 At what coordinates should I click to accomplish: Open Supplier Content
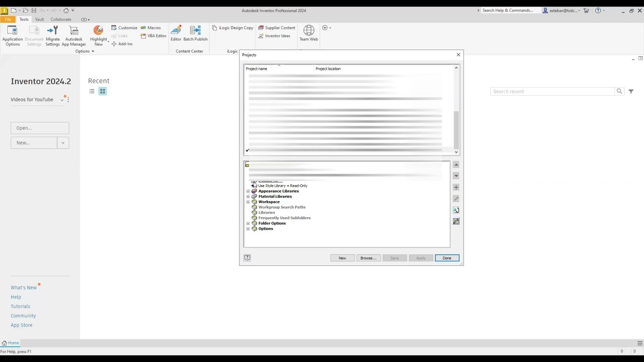click(x=277, y=28)
